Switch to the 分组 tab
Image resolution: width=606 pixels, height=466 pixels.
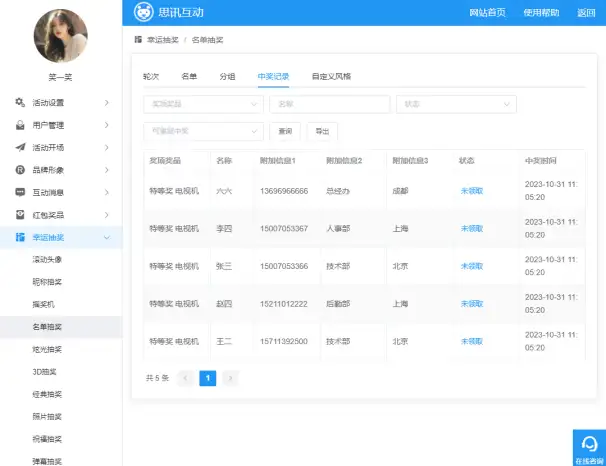[227, 77]
